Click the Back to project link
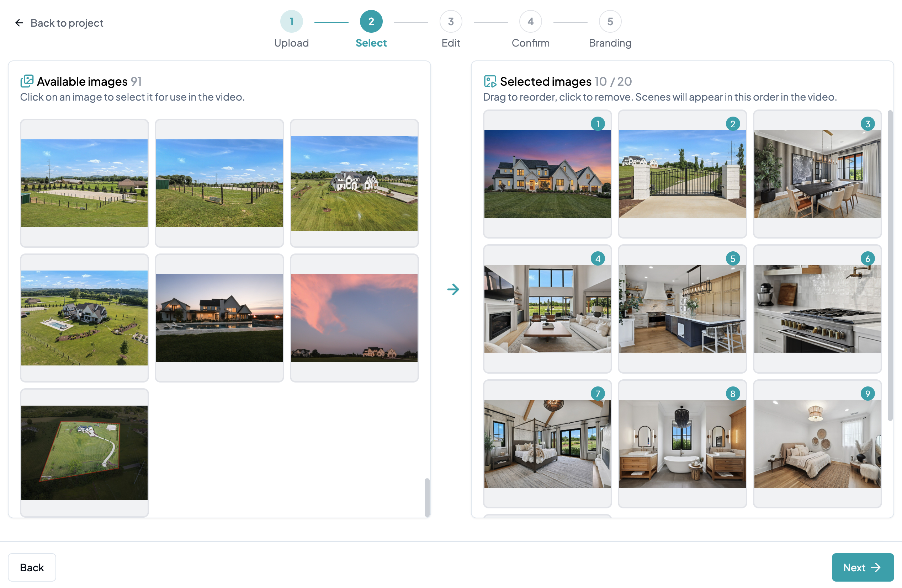 67,23
